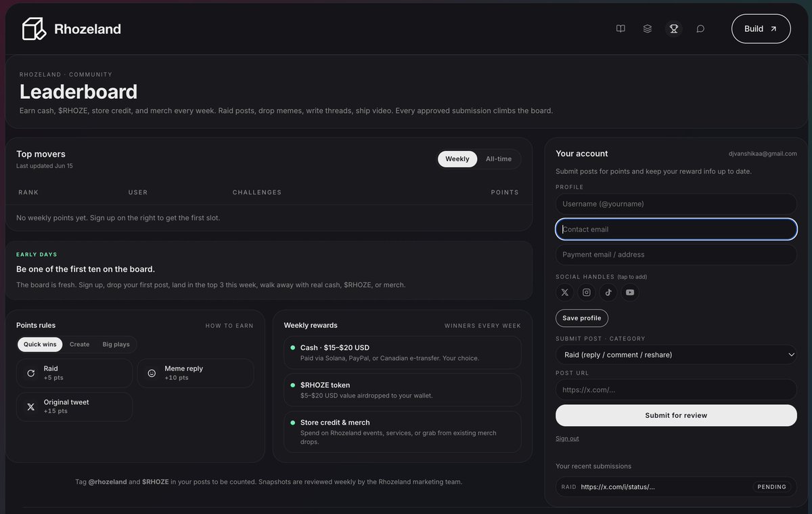
Task: Click the PENDING status badge
Action: 771,487
